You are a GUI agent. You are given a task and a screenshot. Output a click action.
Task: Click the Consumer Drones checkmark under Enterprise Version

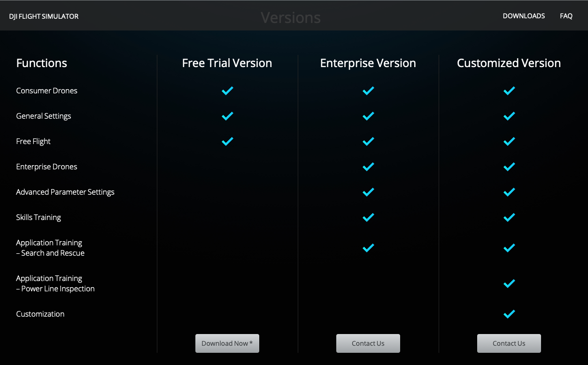click(x=368, y=91)
